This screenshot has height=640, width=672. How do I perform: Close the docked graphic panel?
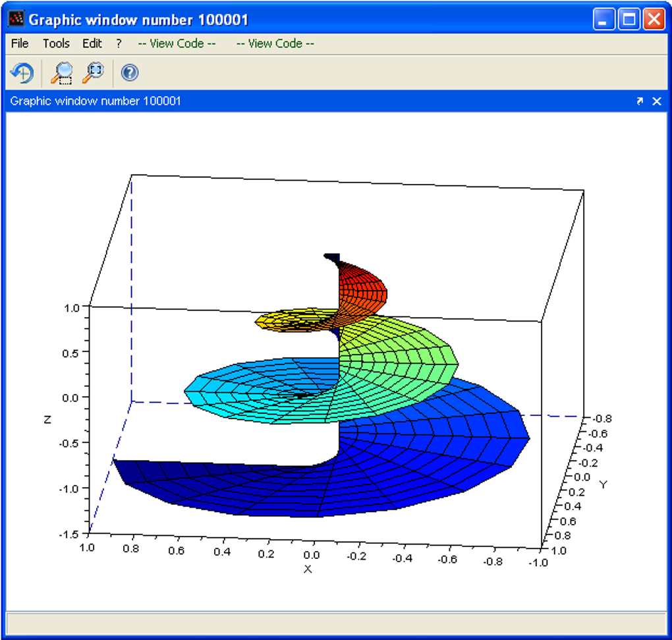click(657, 101)
